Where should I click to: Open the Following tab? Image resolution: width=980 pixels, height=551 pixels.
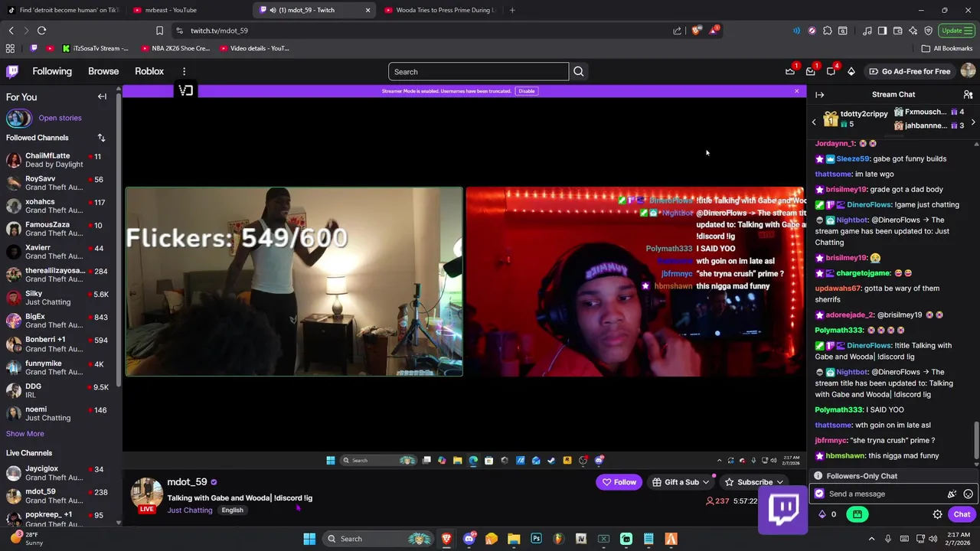click(52, 71)
